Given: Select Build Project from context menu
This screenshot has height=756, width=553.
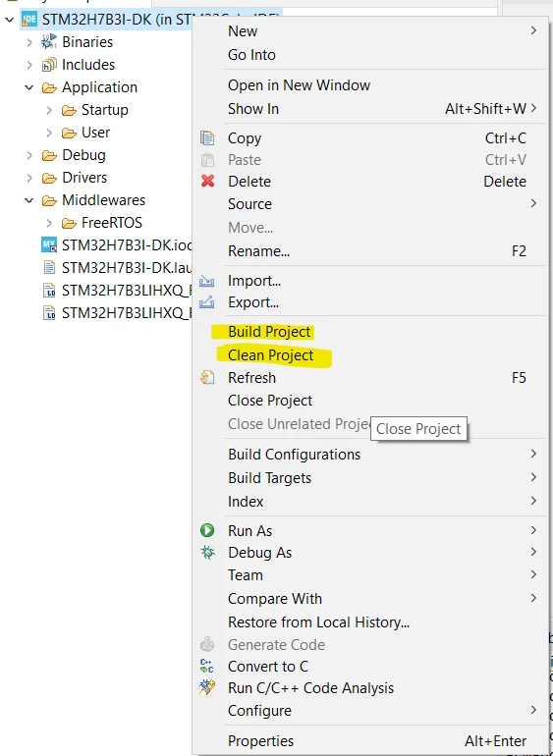Looking at the screenshot, I should tap(269, 332).
